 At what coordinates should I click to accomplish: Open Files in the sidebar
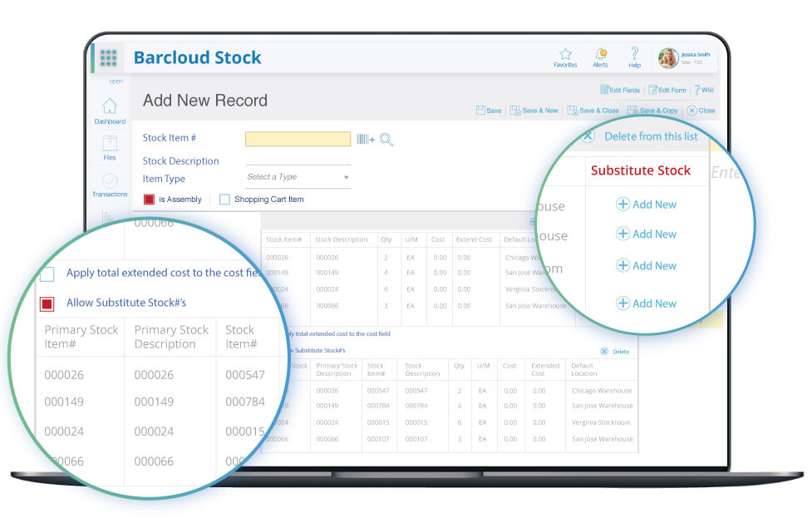[110, 148]
